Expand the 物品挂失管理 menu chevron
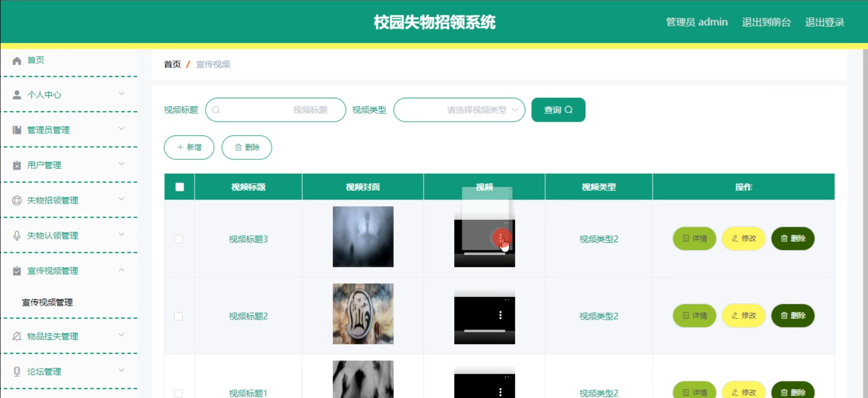Viewport: 868px width, 398px height. point(122,335)
